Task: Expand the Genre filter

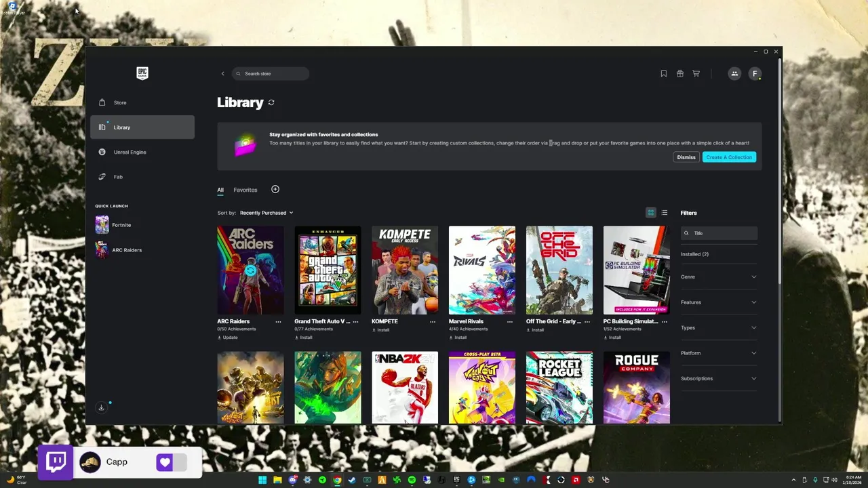Action: coord(719,277)
